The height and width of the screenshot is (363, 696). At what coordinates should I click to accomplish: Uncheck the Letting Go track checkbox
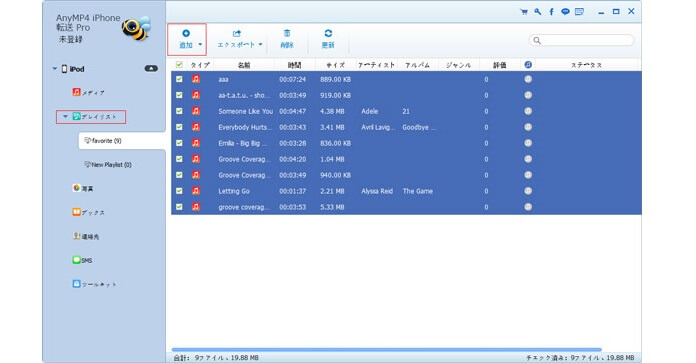[x=179, y=191]
